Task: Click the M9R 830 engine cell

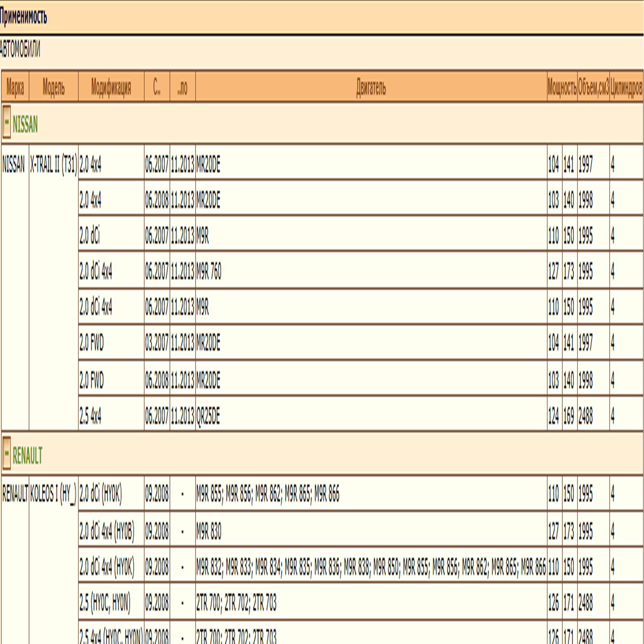Action: pyautogui.click(x=371, y=531)
